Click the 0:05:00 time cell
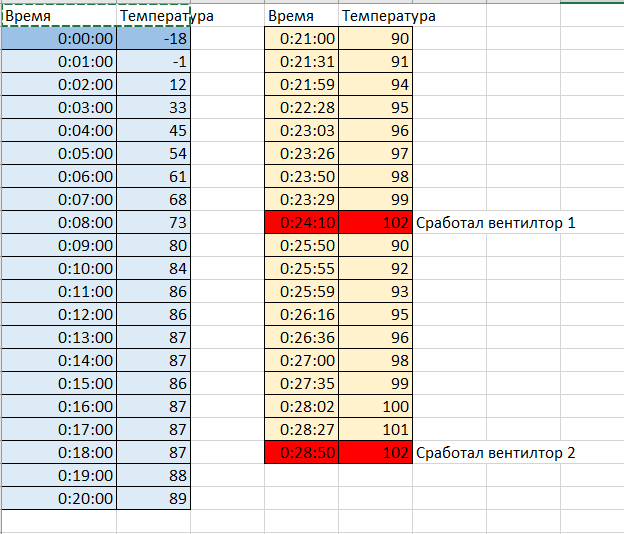 [x=58, y=153]
